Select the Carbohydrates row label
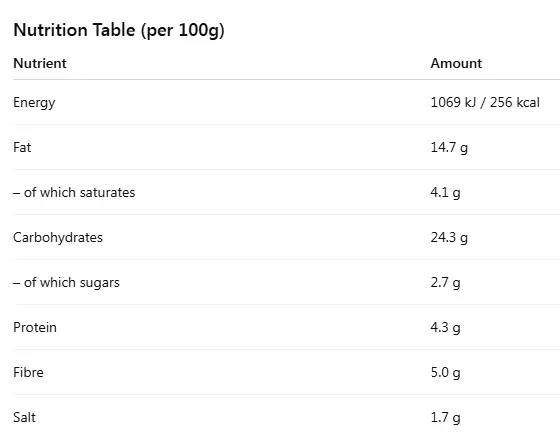 coord(58,238)
